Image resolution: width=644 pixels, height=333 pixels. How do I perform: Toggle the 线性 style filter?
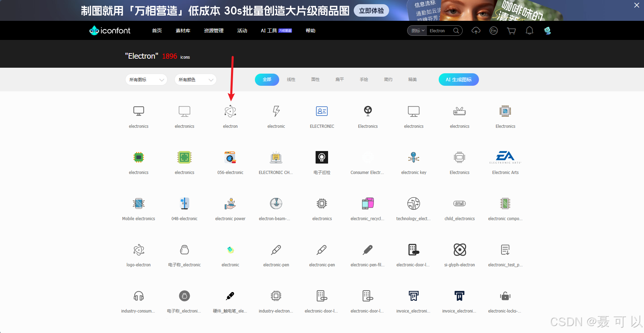[x=291, y=80]
